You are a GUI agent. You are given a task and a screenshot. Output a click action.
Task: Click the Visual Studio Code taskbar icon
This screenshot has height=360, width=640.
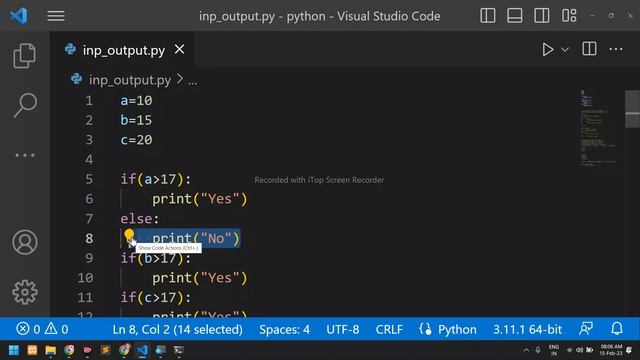click(142, 350)
